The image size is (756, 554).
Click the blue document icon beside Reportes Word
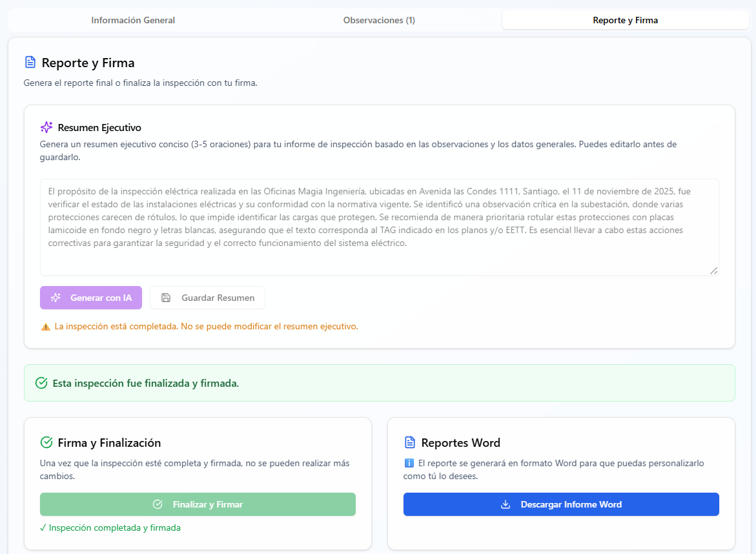(x=410, y=442)
